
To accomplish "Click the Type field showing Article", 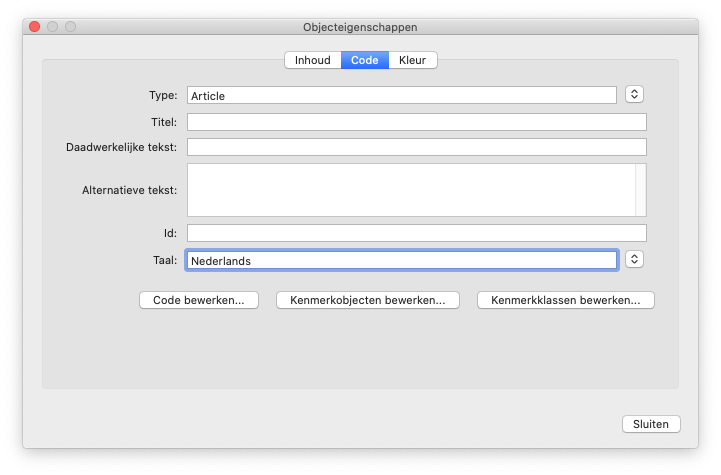I will pos(401,95).
